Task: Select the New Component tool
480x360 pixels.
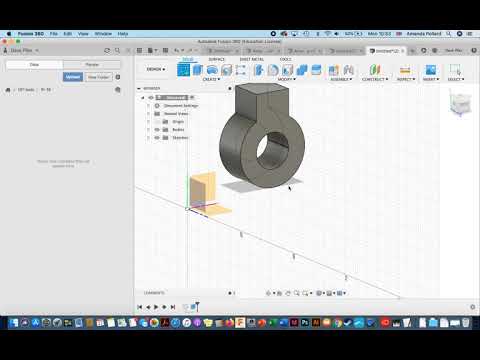Action: (334, 70)
